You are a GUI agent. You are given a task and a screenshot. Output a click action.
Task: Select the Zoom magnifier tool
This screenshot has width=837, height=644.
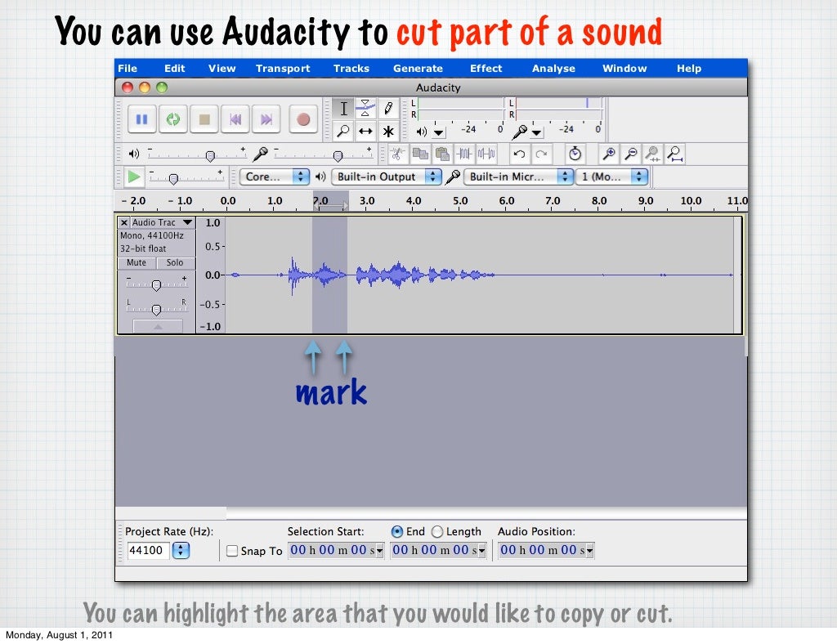343,131
